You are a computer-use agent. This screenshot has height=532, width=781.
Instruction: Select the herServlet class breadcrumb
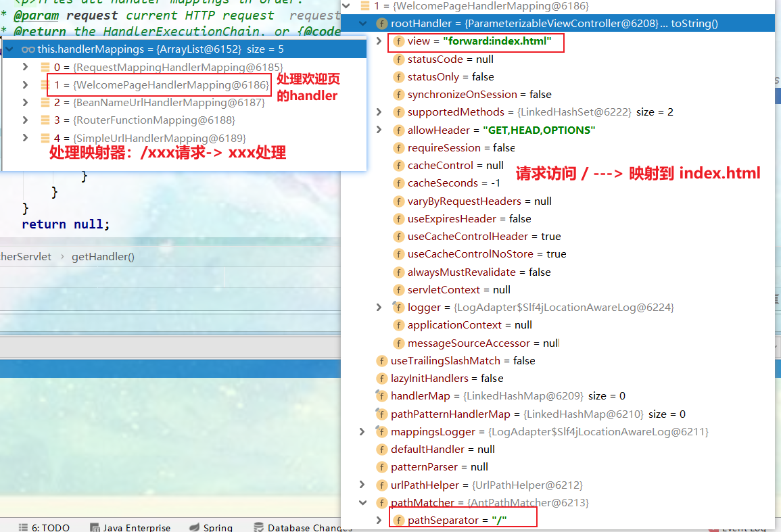click(26, 256)
